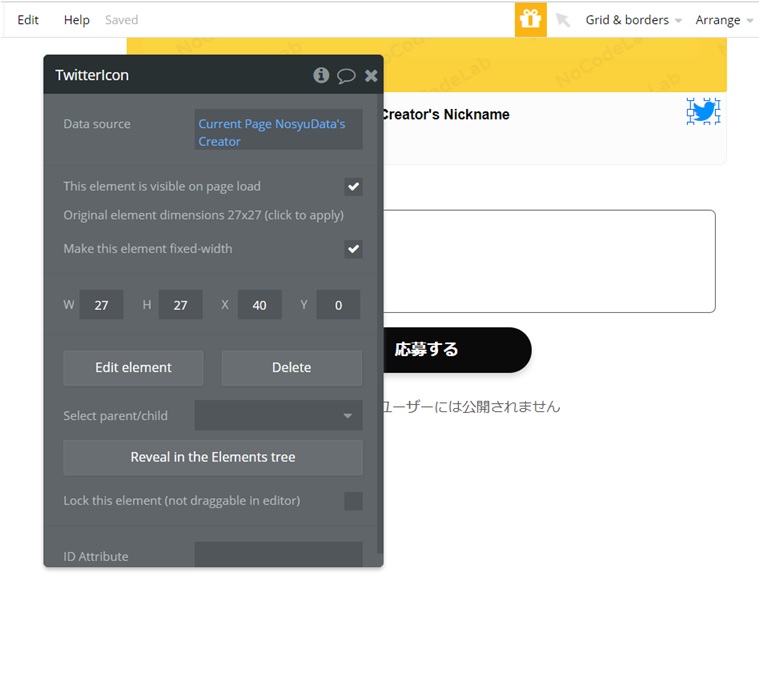The width and height of the screenshot is (759, 673).
Task: Open the Edit menu
Action: pos(28,20)
